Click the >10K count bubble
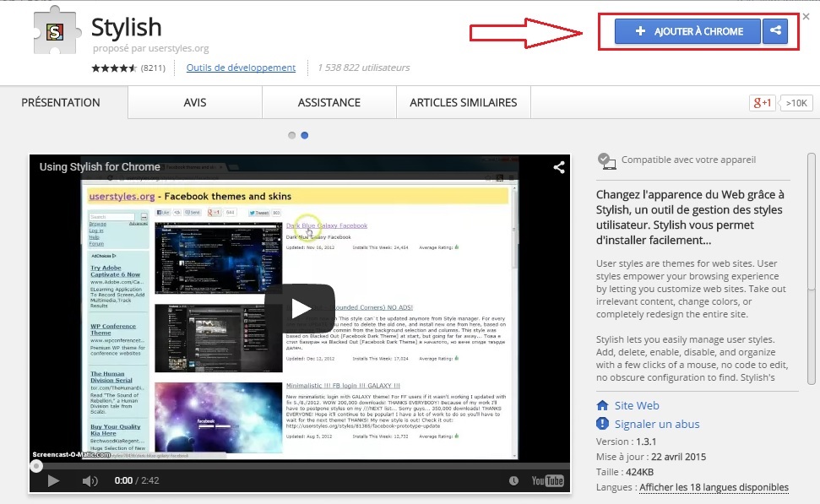 (796, 103)
